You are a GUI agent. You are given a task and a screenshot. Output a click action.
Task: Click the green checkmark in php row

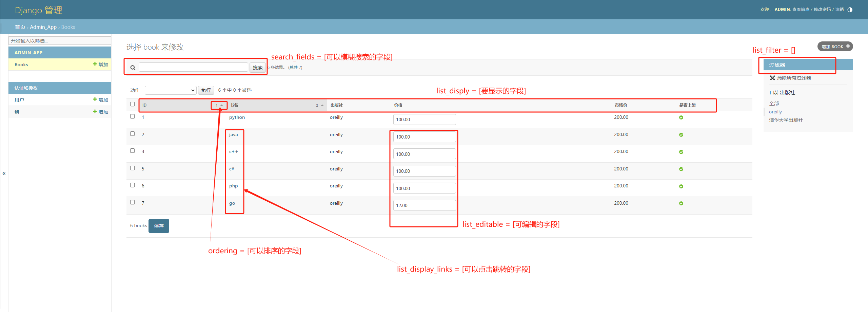pyautogui.click(x=681, y=186)
